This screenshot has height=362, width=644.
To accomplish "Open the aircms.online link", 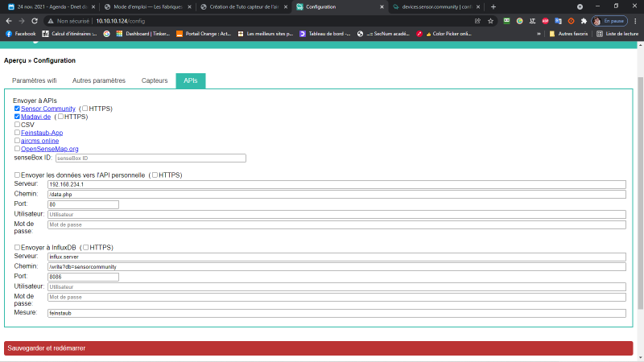I will (39, 141).
